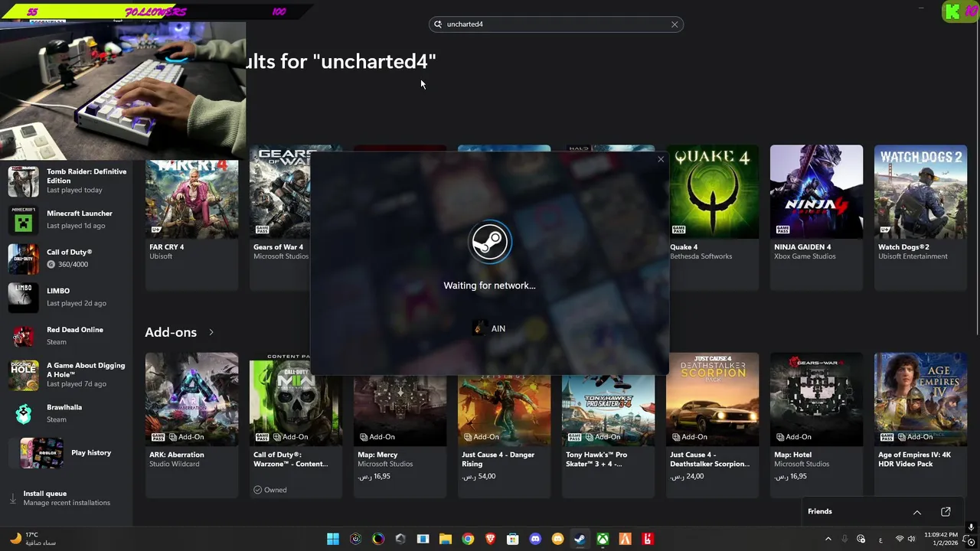Open the ARK: Aberration add-on
980x551 pixels.
191,425
